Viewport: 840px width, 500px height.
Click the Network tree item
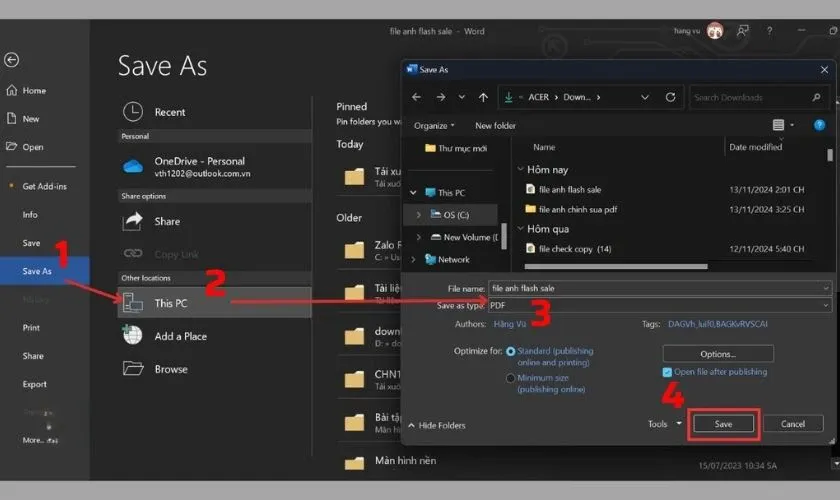coord(447,259)
